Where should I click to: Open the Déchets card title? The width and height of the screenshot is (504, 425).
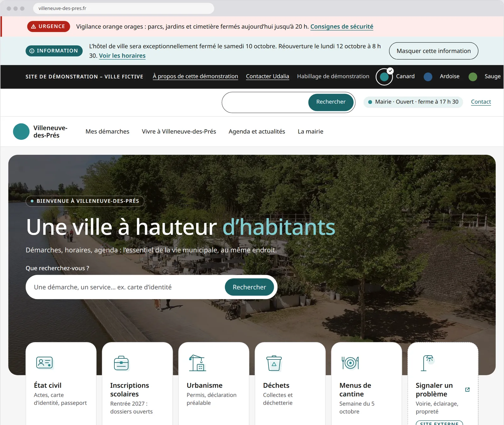click(x=276, y=385)
